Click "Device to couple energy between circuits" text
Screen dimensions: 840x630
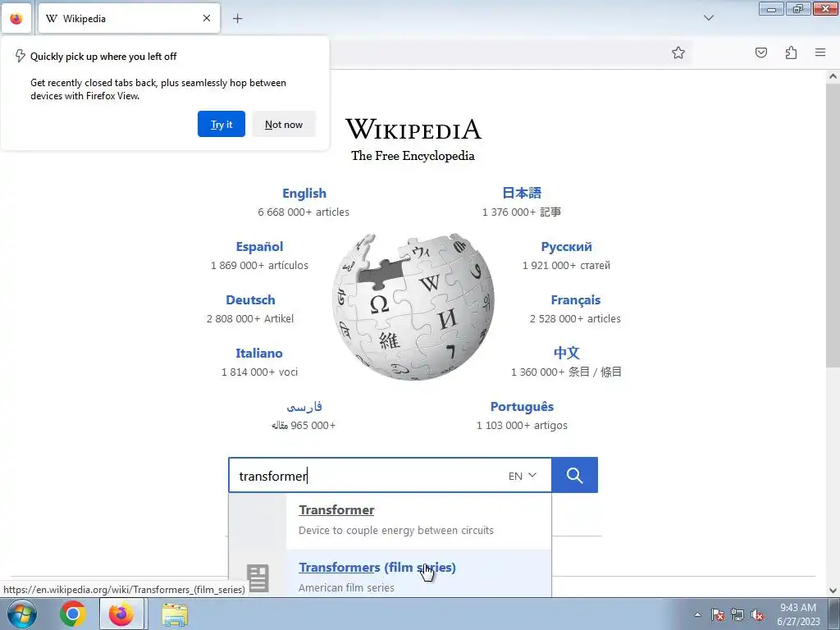396,531
